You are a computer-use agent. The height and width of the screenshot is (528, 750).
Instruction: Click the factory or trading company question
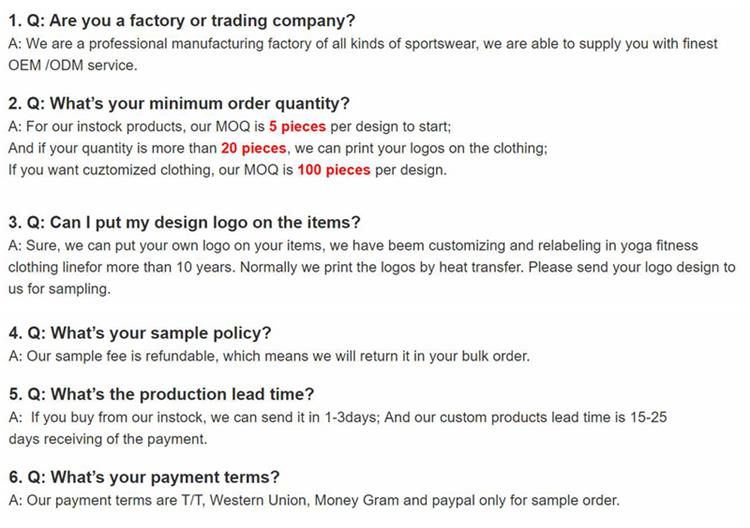click(181, 20)
